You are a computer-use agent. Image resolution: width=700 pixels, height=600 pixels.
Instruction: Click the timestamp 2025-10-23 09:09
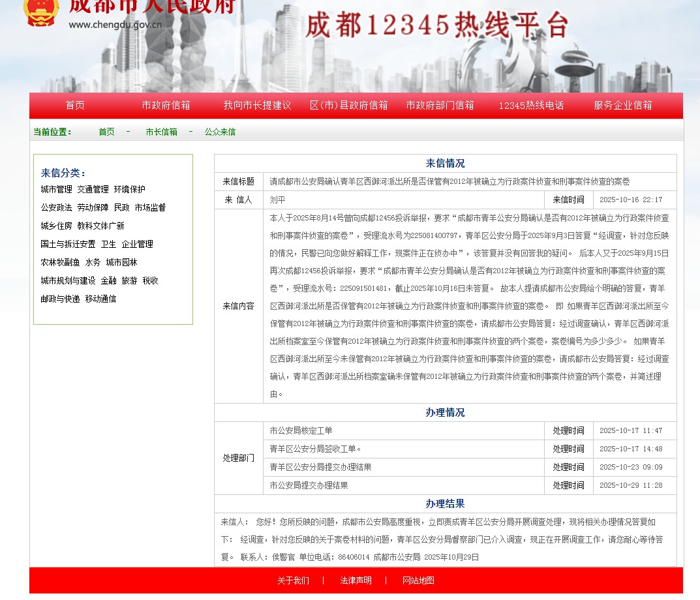tap(631, 468)
